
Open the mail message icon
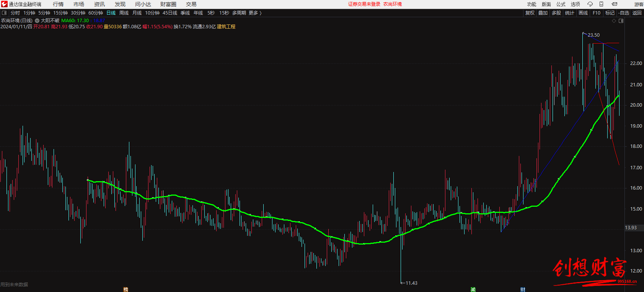pyautogui.click(x=614, y=4)
